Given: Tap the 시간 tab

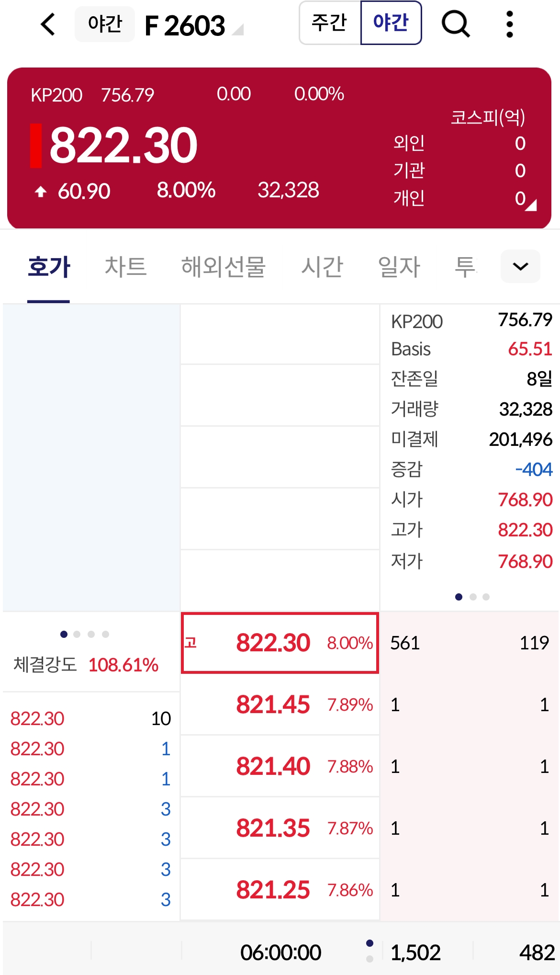Looking at the screenshot, I should (322, 266).
